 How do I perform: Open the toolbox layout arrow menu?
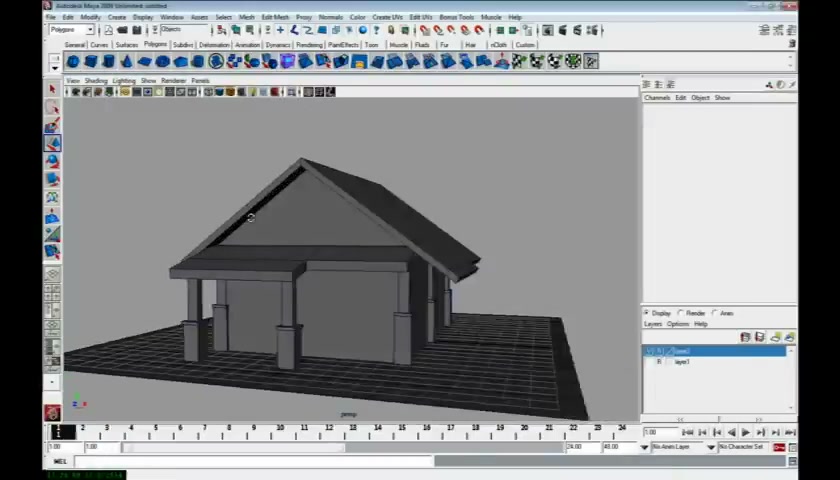pyautogui.click(x=52, y=382)
